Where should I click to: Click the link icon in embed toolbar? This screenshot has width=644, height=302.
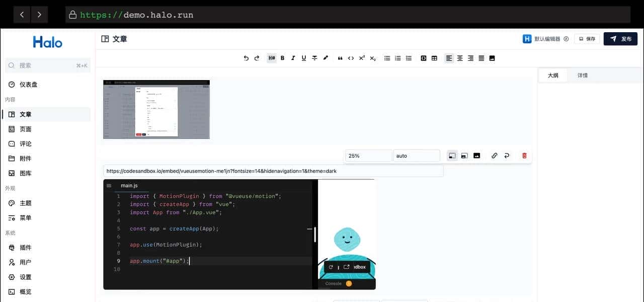(x=494, y=156)
